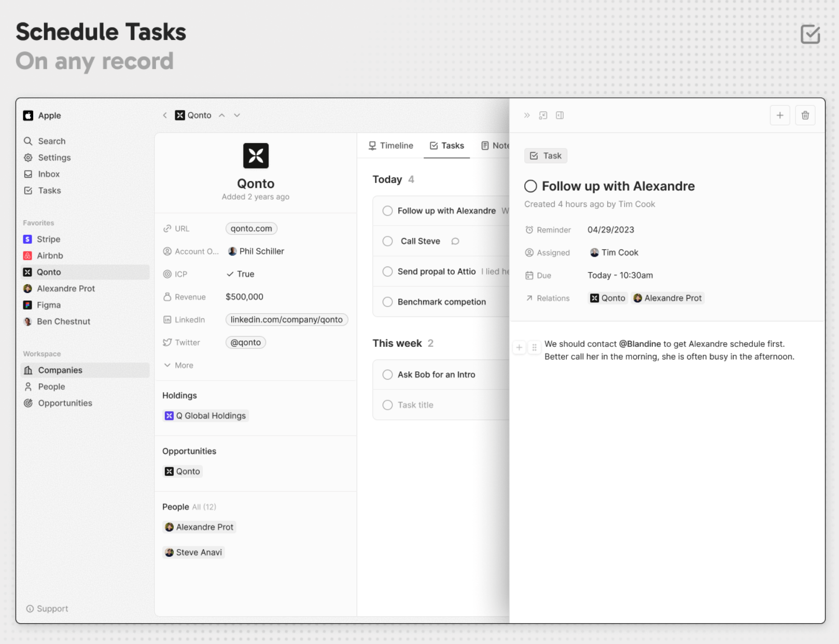839x644 pixels.
Task: Toggle side panel layout icon
Action: coord(560,116)
